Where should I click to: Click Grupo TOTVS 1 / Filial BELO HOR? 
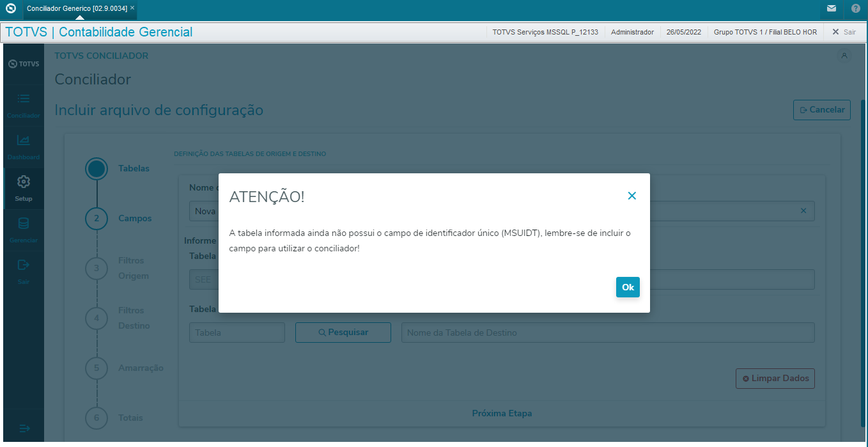(765, 32)
